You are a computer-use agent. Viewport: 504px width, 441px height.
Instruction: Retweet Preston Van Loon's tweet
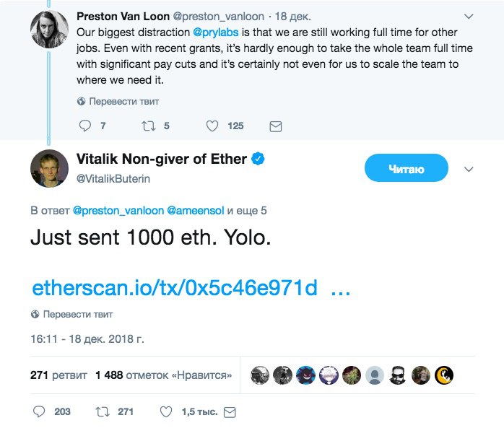(x=149, y=126)
